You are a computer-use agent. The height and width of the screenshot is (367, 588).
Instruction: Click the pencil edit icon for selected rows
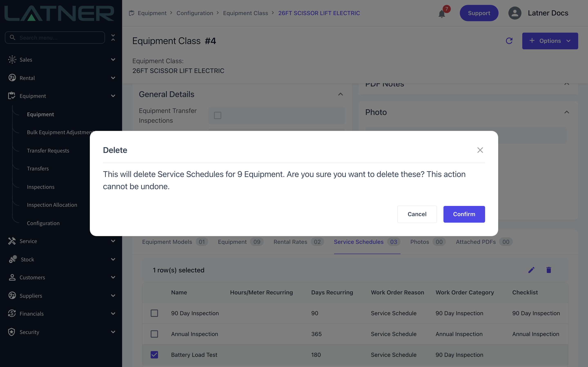[531, 270]
